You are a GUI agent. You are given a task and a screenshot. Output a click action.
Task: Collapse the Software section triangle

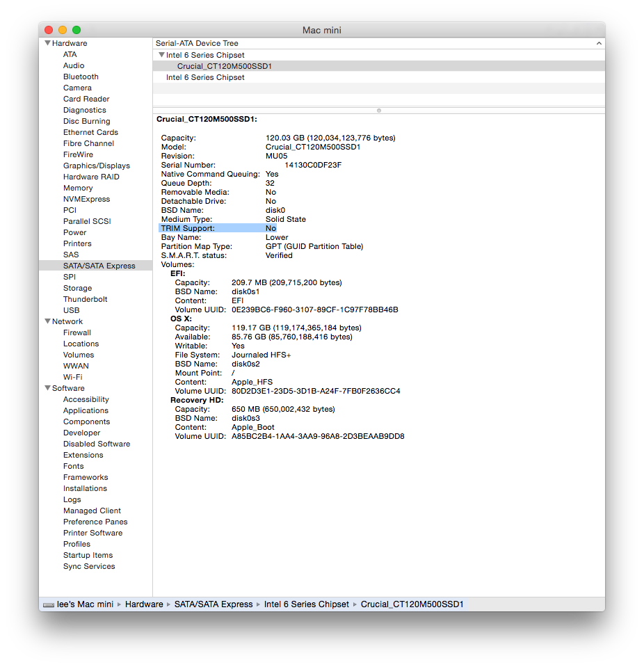[48, 388]
